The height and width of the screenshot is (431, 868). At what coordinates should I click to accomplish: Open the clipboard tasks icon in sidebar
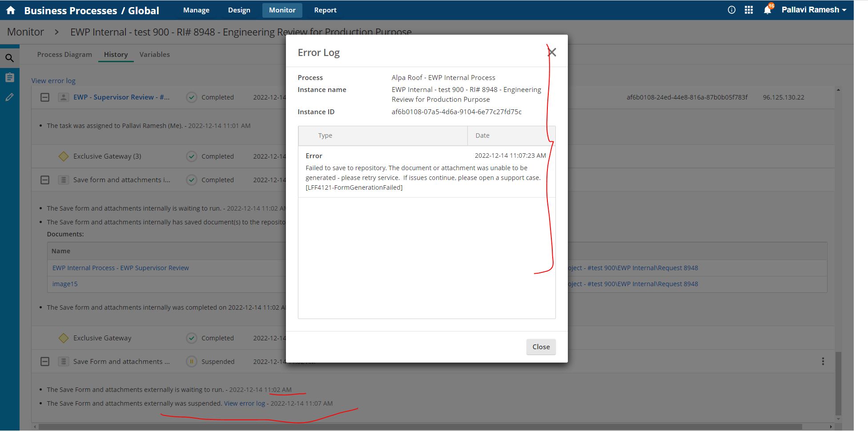(9, 77)
